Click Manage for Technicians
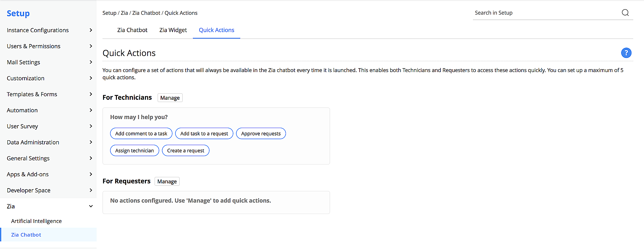Image resolution: width=644 pixels, height=249 pixels. click(170, 98)
